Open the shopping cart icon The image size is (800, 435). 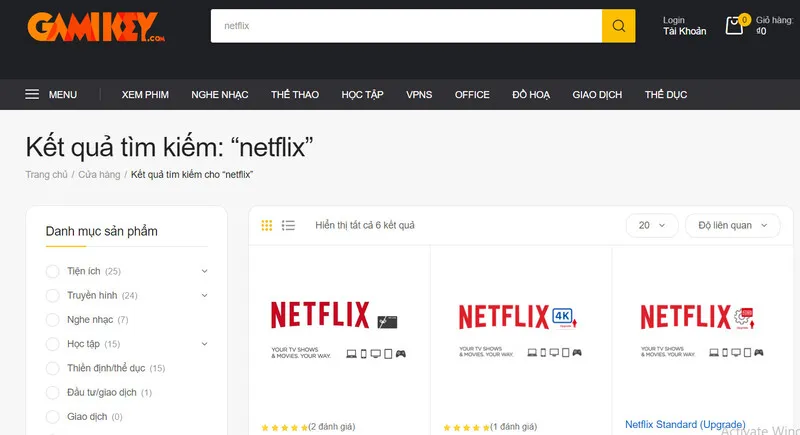(x=735, y=26)
